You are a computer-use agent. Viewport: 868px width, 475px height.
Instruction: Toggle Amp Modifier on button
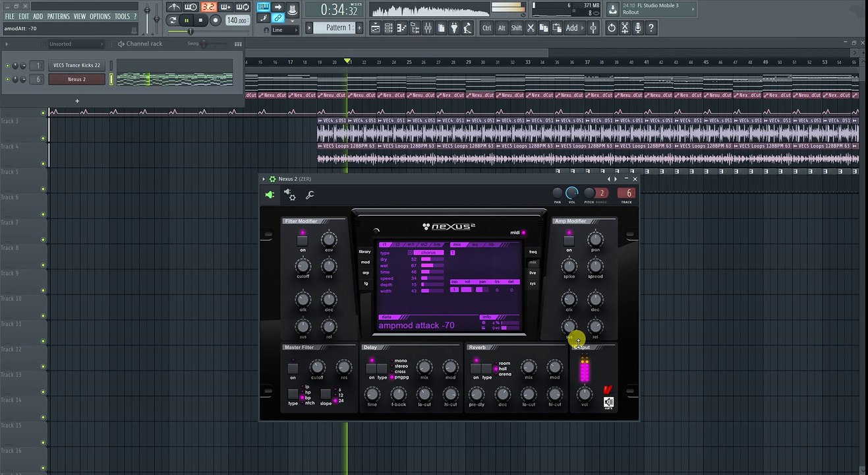[x=569, y=240]
